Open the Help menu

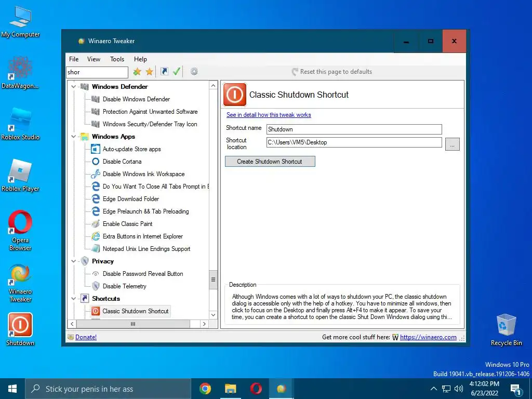(140, 59)
